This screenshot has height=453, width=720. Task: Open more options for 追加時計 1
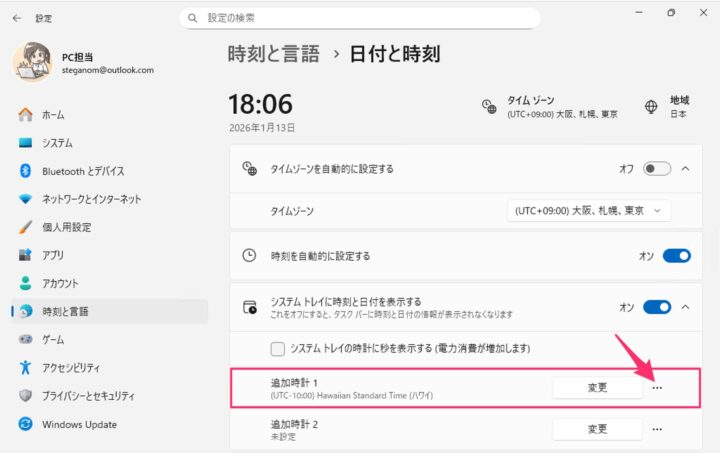tap(657, 388)
